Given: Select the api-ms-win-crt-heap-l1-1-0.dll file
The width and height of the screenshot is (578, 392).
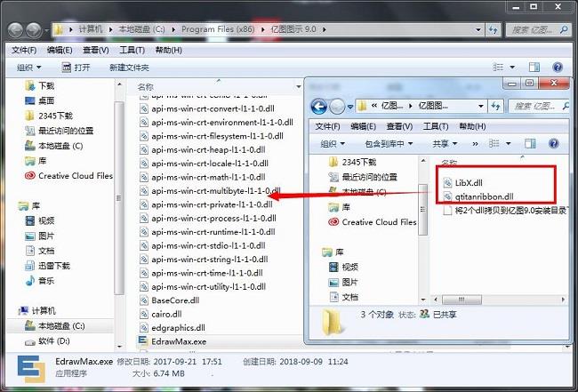Looking at the screenshot, I should click(x=203, y=149).
